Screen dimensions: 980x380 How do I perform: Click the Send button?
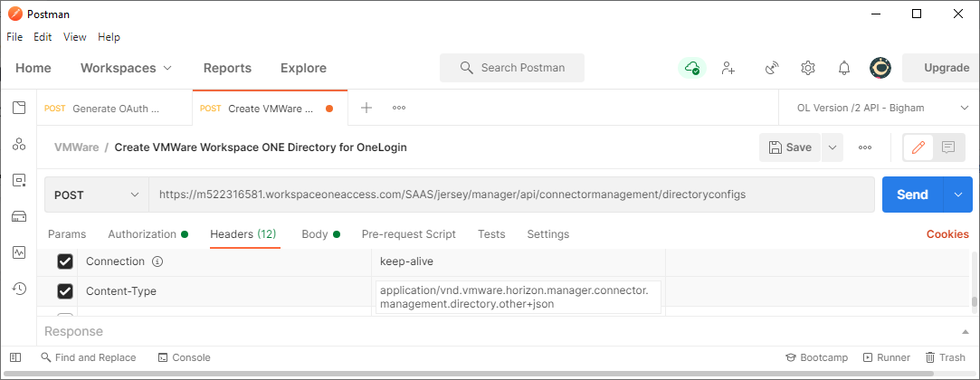click(911, 195)
